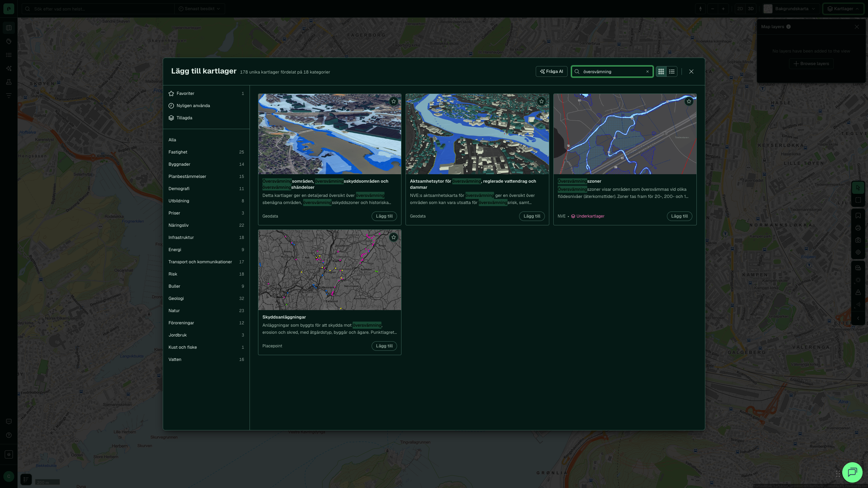Clear the översvämning search text
Image resolution: width=868 pixels, height=488 pixels.
pos(647,72)
